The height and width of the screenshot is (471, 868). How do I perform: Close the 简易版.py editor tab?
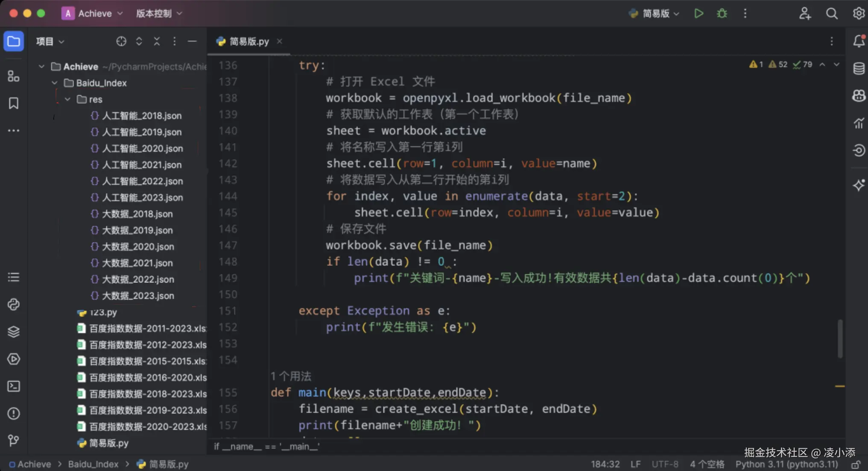[x=279, y=41]
